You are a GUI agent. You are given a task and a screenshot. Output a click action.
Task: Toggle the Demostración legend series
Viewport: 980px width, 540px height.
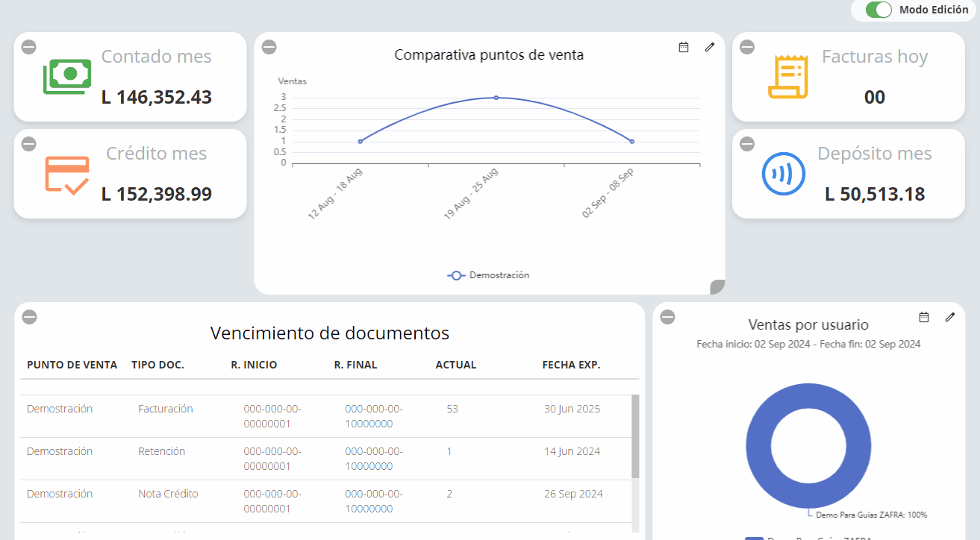[x=489, y=275]
